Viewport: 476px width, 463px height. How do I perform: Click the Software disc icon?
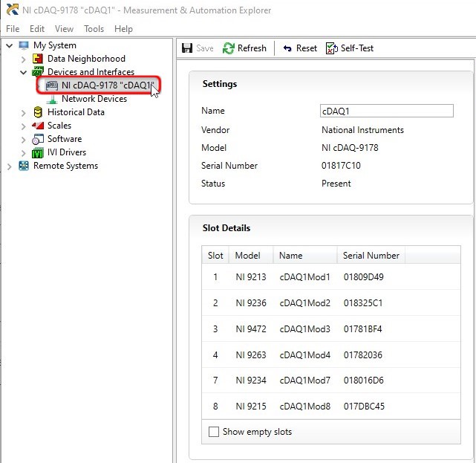pos(38,139)
